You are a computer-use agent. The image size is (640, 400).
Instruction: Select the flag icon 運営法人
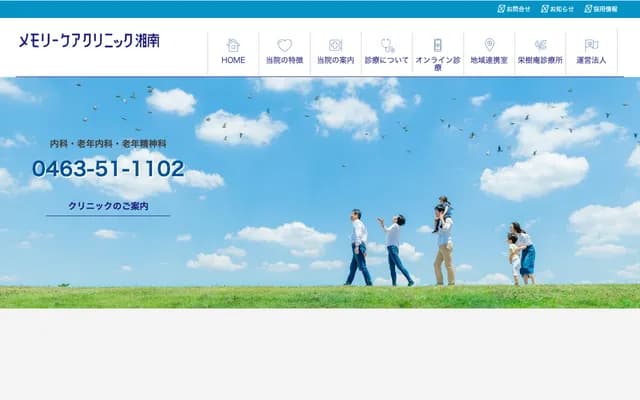click(x=591, y=45)
